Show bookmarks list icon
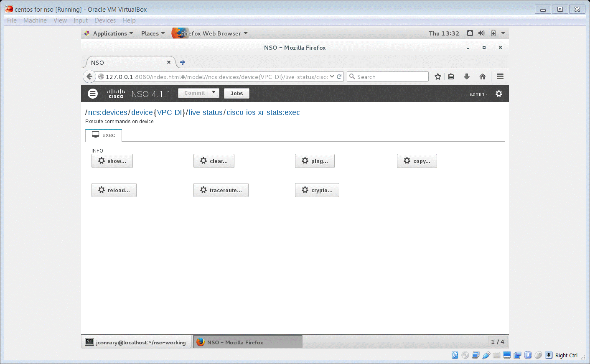This screenshot has width=590, height=364. tap(451, 76)
